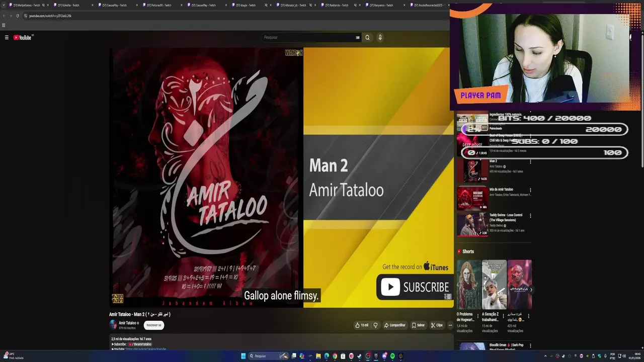Click the video title Amir Tataloo - Man 2
The width and height of the screenshot is (644, 362).
click(x=140, y=314)
